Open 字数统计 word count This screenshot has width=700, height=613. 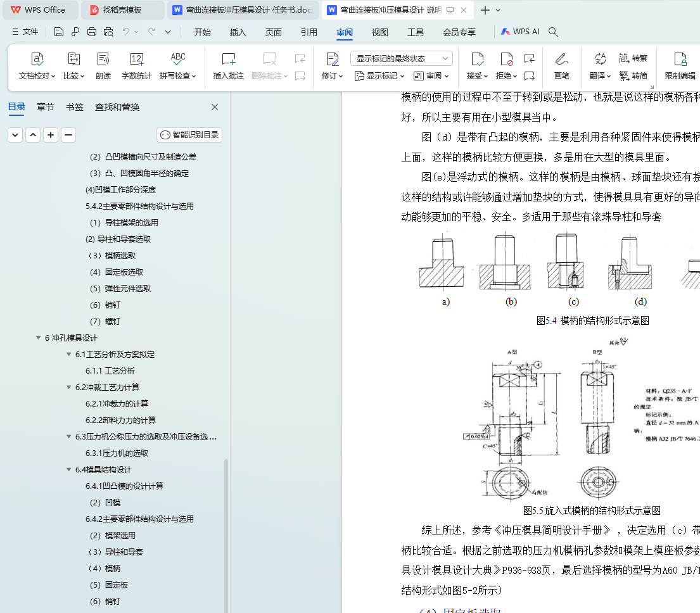tap(137, 66)
